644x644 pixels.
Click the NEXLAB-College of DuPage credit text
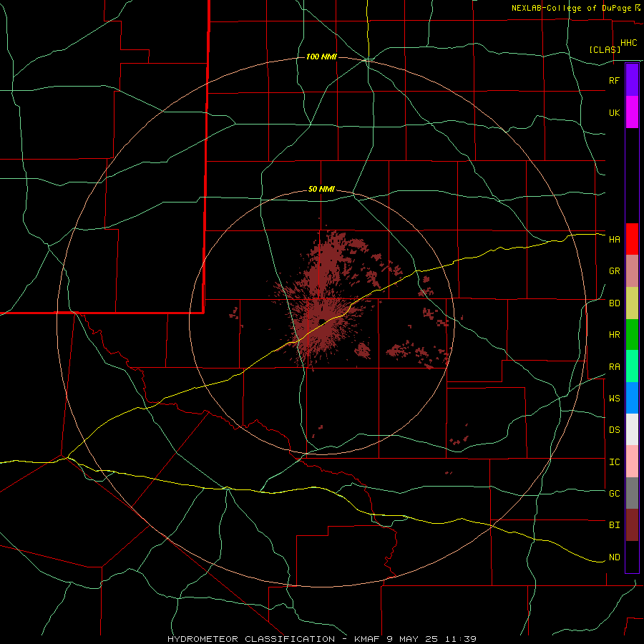pyautogui.click(x=571, y=8)
